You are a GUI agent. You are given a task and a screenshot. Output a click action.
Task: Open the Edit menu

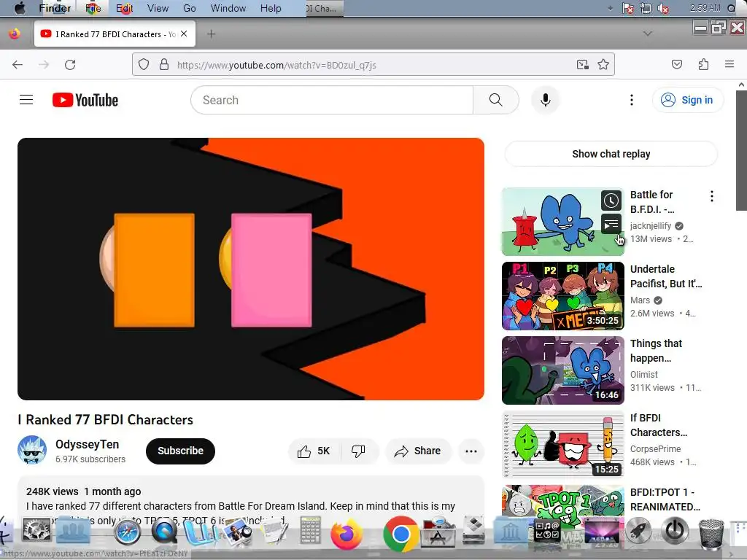click(124, 8)
